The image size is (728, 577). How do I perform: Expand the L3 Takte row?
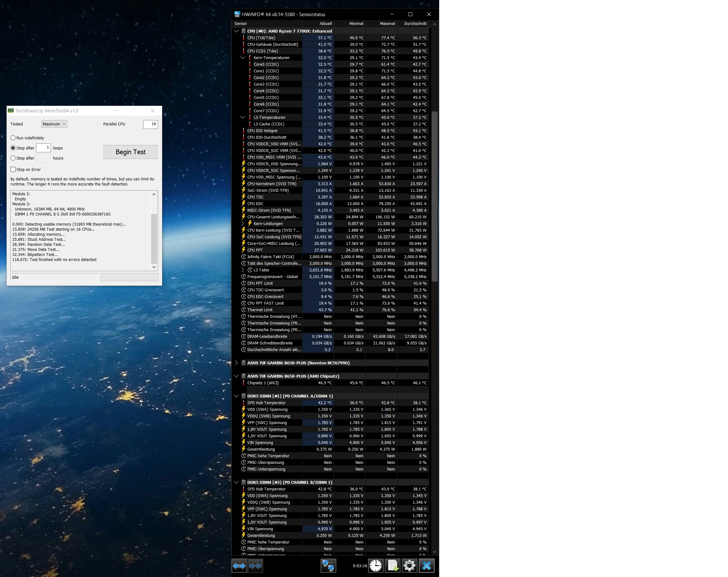tap(242, 270)
